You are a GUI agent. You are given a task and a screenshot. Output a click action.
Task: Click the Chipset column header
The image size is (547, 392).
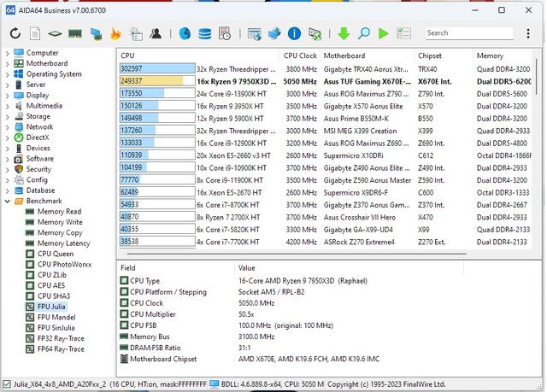pyautogui.click(x=430, y=56)
